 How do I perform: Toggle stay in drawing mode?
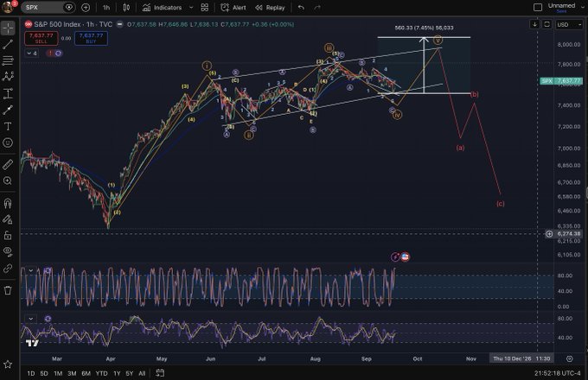coord(8,219)
